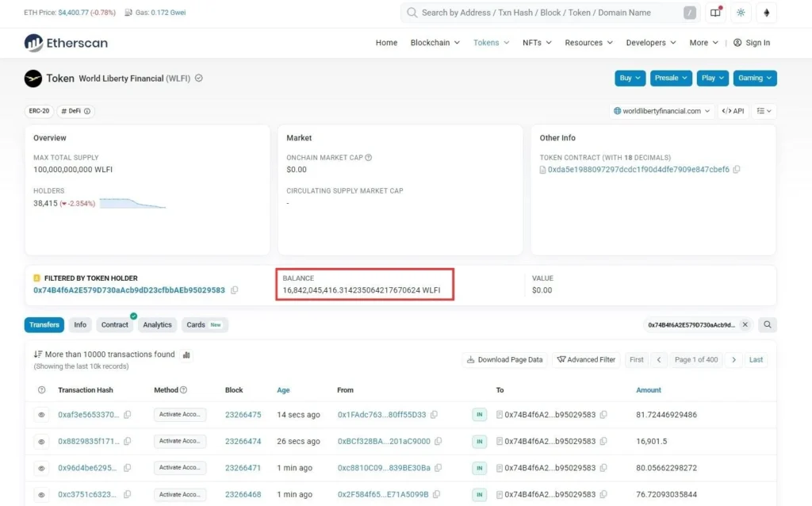812x506 pixels.
Task: View details eye for 0xc3751c6323 transaction
Action: click(x=41, y=495)
